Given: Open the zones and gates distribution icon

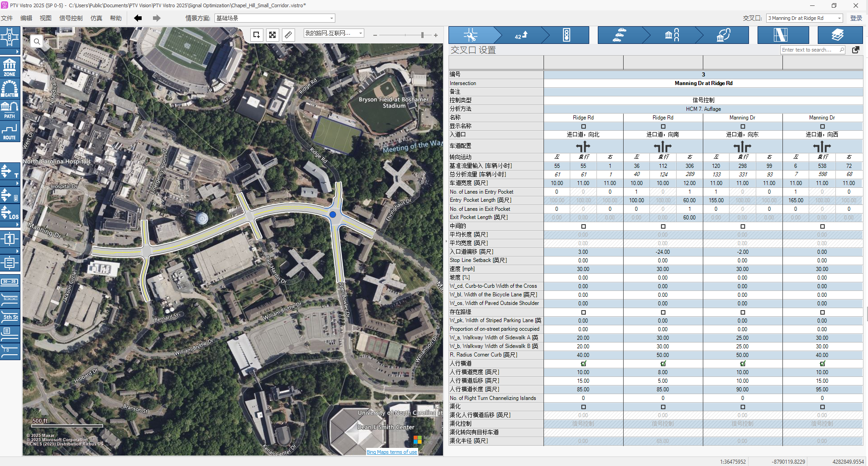Looking at the screenshot, I should tap(672, 35).
